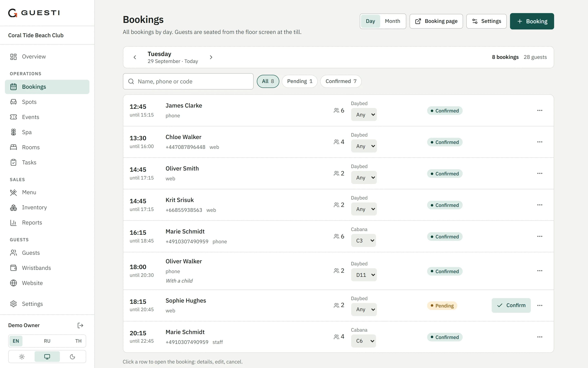Open D11 daybed dropdown for Oliver Walker

point(364,275)
